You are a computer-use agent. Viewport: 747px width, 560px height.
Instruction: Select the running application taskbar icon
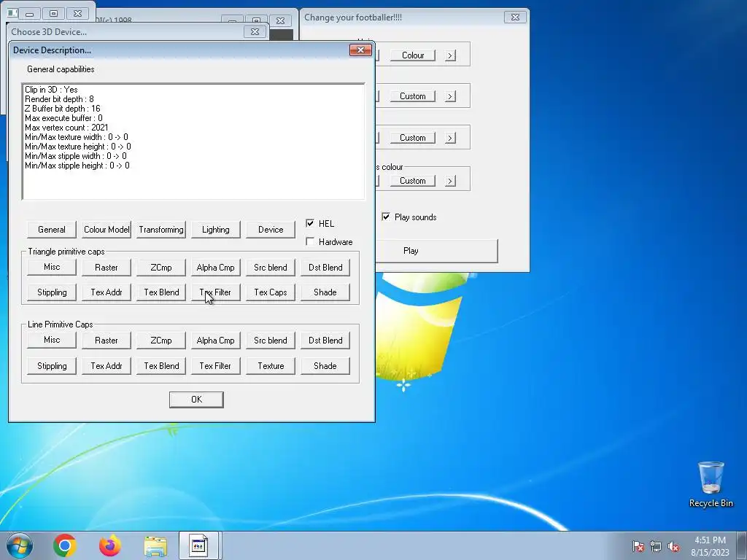click(198, 545)
